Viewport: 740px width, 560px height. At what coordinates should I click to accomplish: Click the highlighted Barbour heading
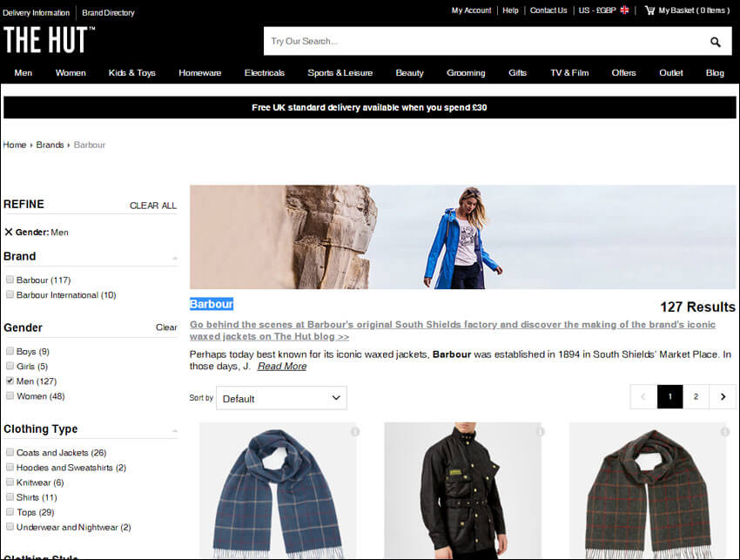[212, 304]
